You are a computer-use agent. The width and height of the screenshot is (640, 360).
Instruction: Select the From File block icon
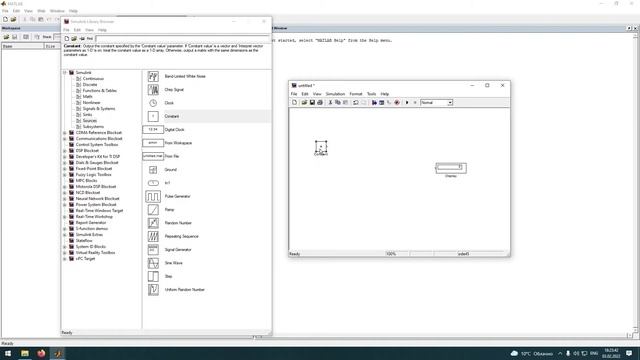tap(153, 156)
